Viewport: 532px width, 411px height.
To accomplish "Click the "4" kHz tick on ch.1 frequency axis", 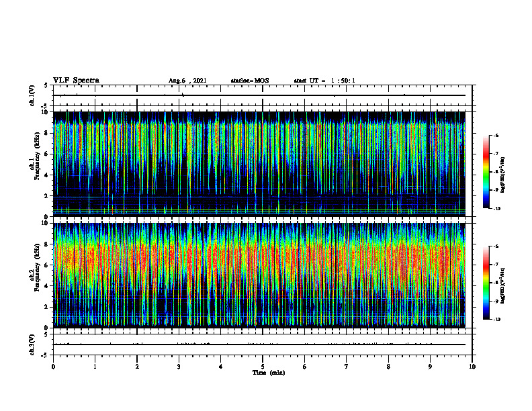I will tap(47, 175).
